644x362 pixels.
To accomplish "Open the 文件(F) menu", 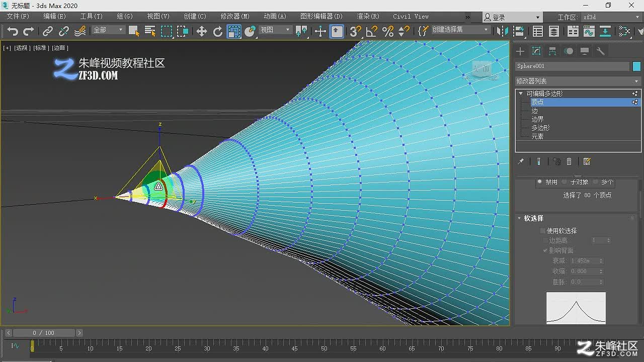I will (x=18, y=17).
